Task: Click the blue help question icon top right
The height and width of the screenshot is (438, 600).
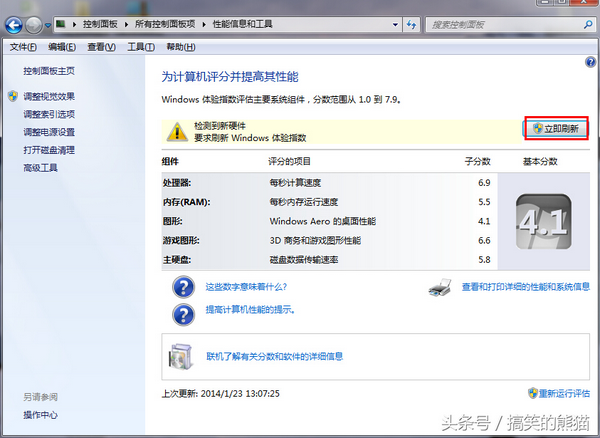Action: (x=590, y=62)
